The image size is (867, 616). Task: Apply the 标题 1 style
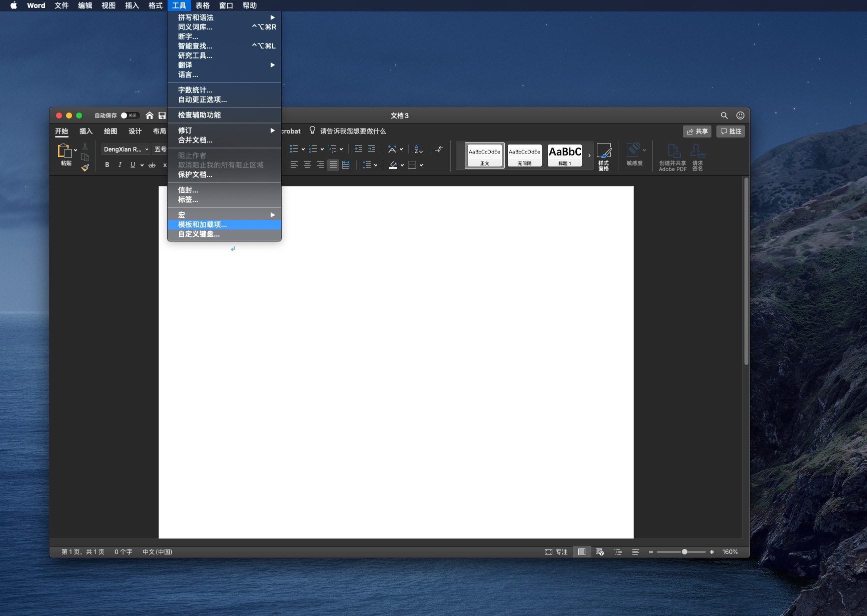[x=565, y=155]
